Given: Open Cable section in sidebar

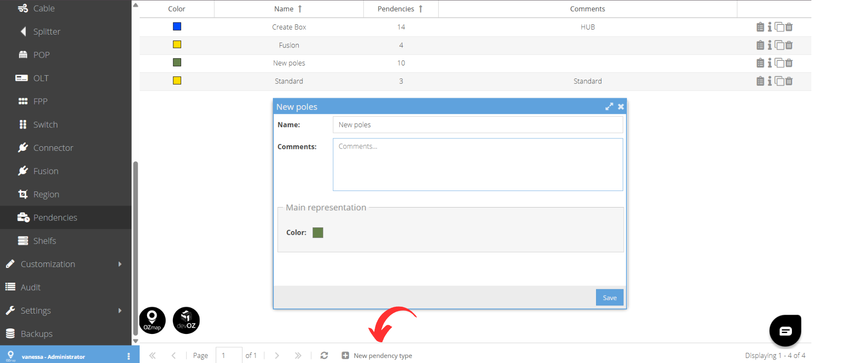Looking at the screenshot, I should click(x=66, y=8).
